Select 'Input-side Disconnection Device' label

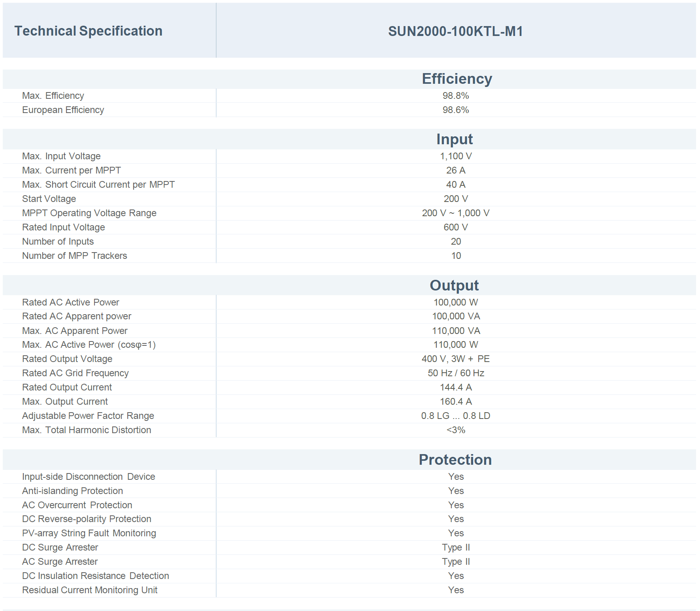point(89,477)
